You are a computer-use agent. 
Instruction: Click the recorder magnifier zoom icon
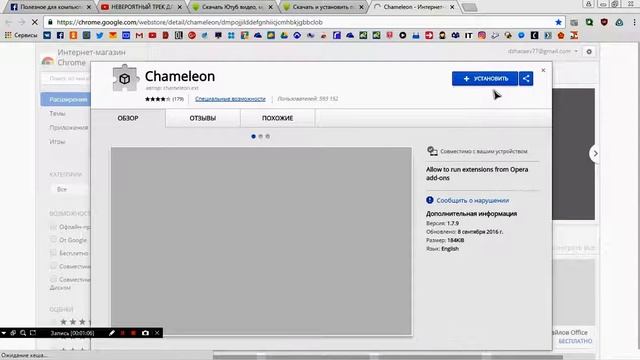pyautogui.click(x=23, y=333)
